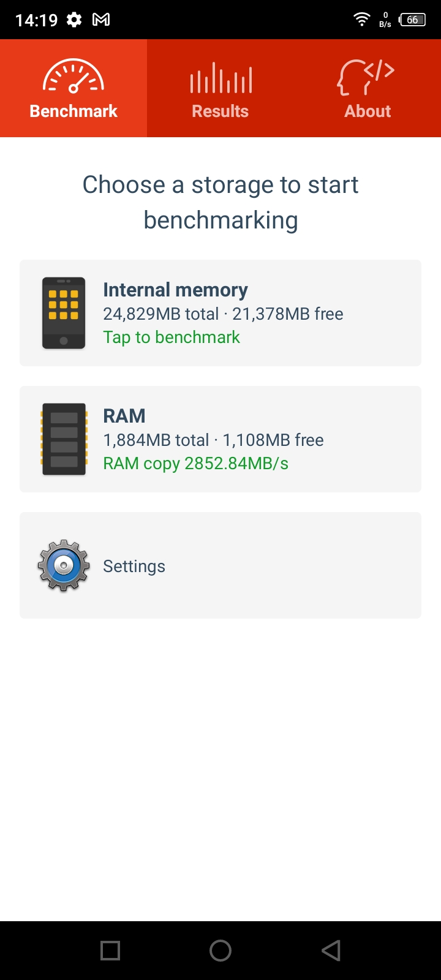Screen dimensions: 441x980
Task: Tap the Wi-Fi signal status icon
Action: [x=362, y=20]
